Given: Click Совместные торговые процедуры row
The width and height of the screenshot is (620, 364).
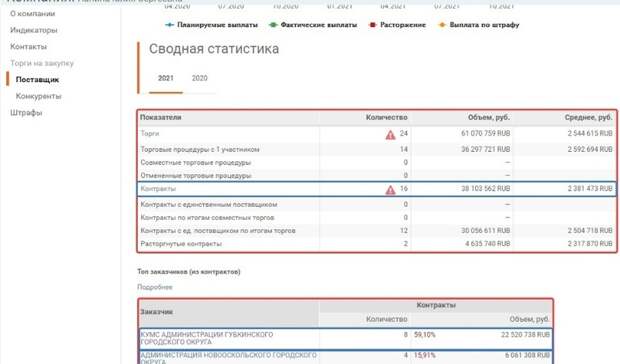Looking at the screenshot, I should pyautogui.click(x=376, y=162).
